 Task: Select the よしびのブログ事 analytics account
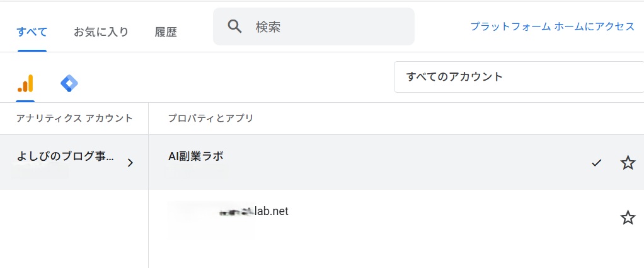point(74,162)
